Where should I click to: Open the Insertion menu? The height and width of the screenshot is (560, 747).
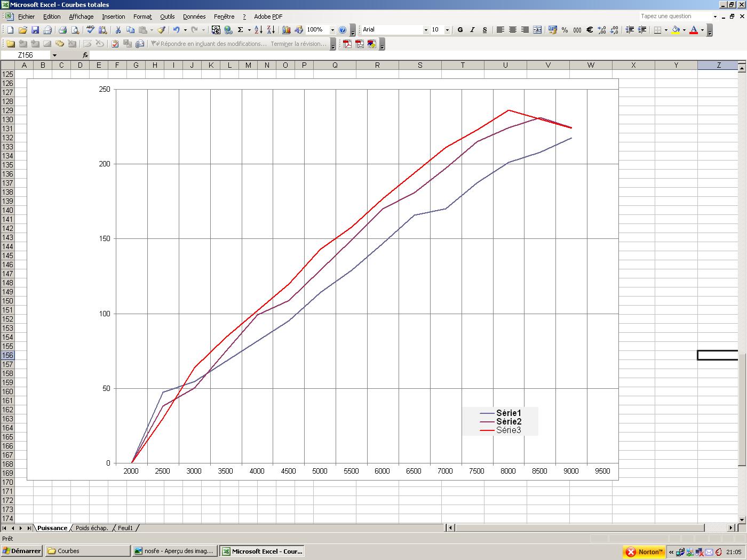pos(114,17)
